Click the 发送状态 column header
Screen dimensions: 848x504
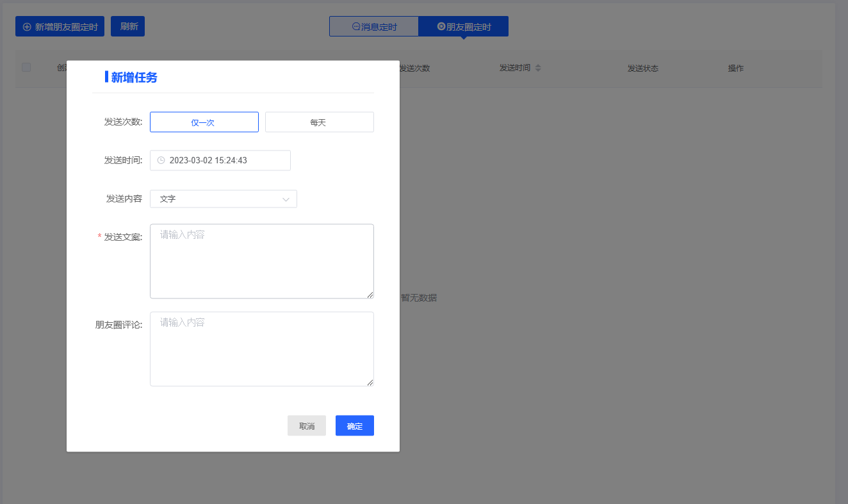pos(642,68)
